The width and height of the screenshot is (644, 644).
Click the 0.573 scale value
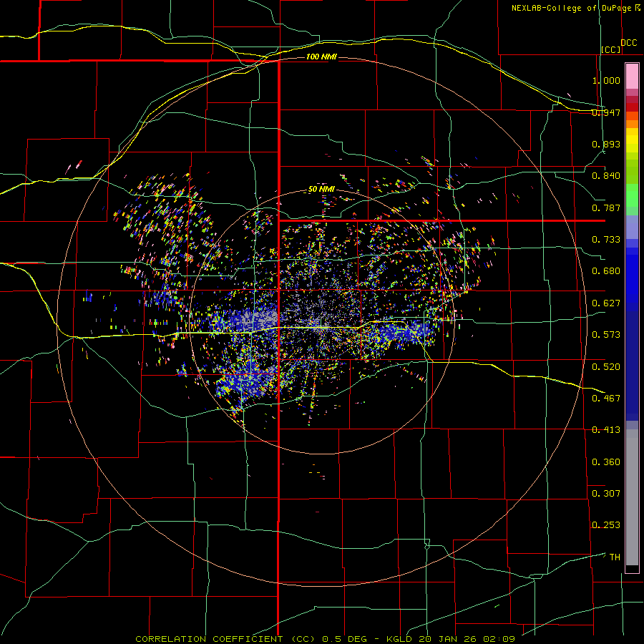[x=606, y=335]
